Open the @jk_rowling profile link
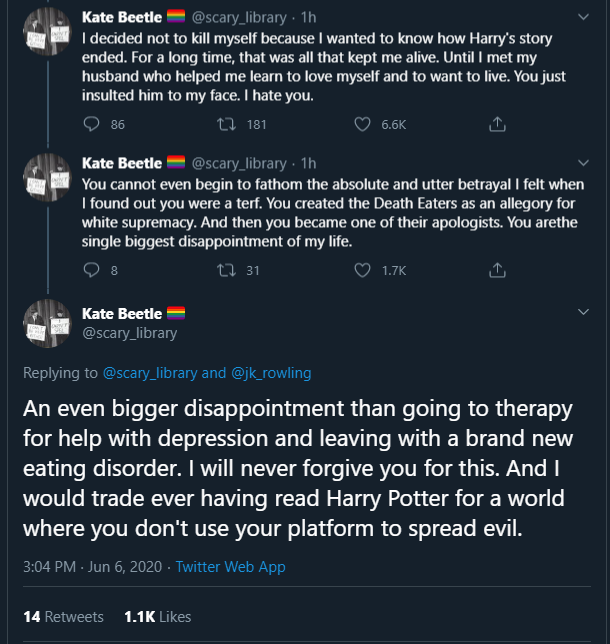Viewport: 610px width, 644px height. 271,373
